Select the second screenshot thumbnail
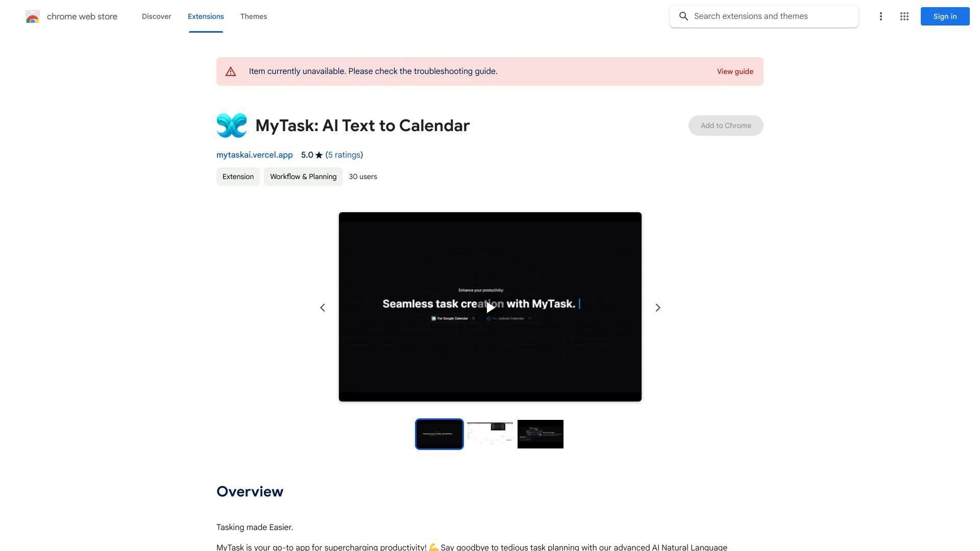The height and width of the screenshot is (551, 980). [x=490, y=433]
